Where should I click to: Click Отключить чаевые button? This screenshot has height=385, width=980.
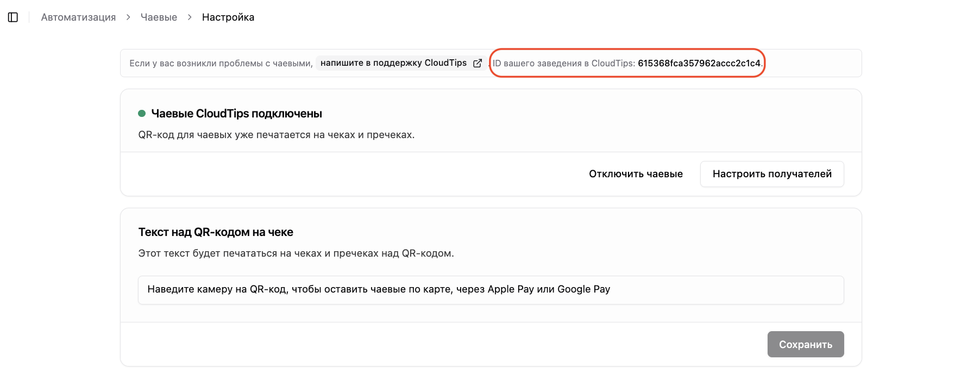click(636, 174)
